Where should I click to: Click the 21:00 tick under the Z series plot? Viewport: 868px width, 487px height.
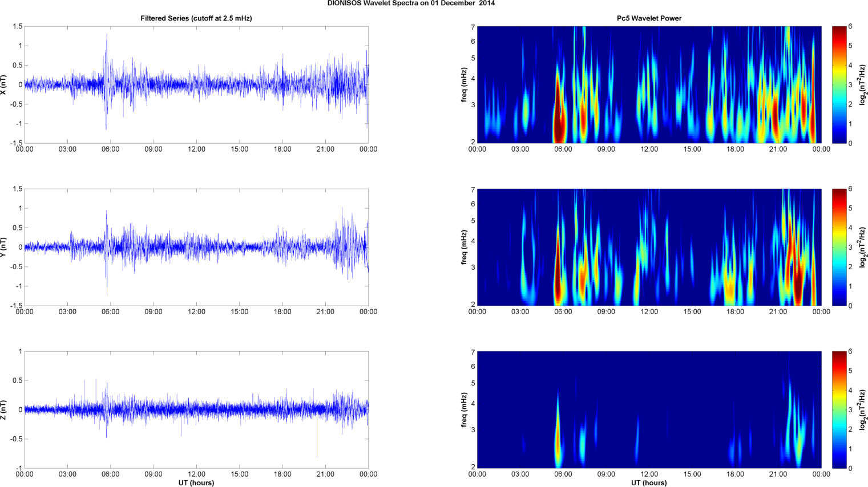(x=325, y=474)
